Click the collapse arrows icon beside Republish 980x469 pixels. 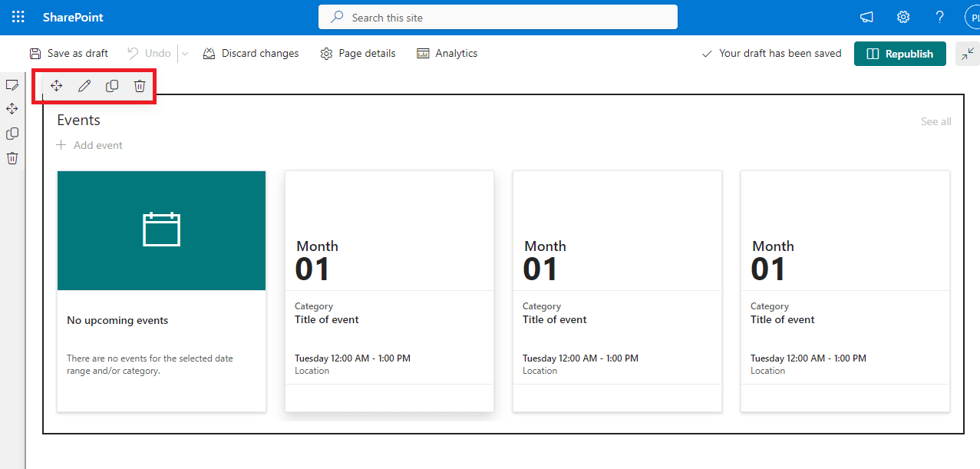coord(968,54)
